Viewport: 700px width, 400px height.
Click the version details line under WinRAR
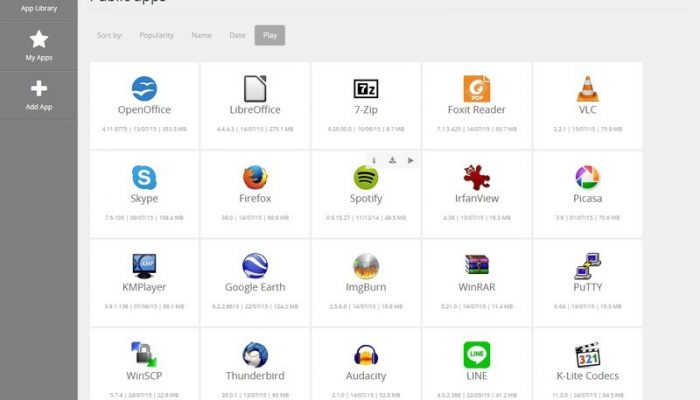tap(477, 306)
